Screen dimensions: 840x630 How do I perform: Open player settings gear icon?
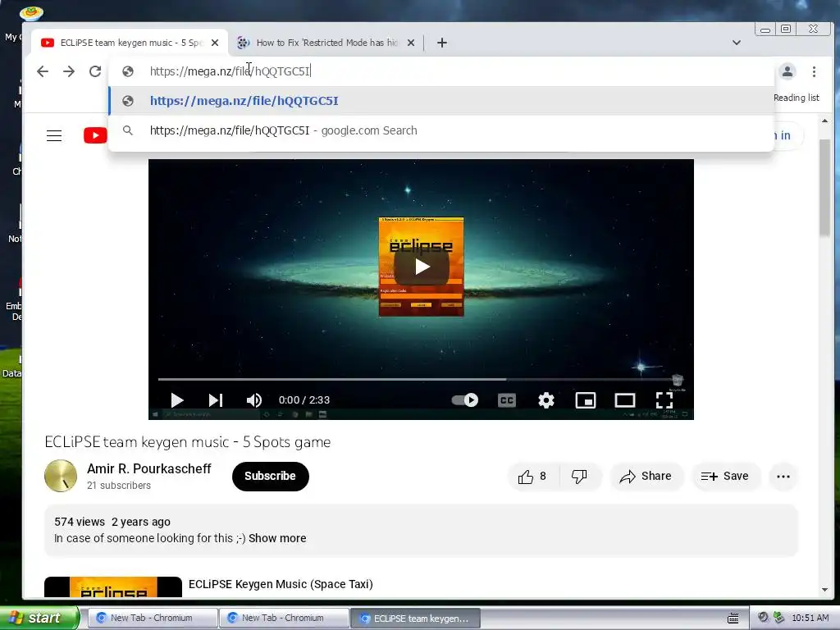[x=546, y=400]
